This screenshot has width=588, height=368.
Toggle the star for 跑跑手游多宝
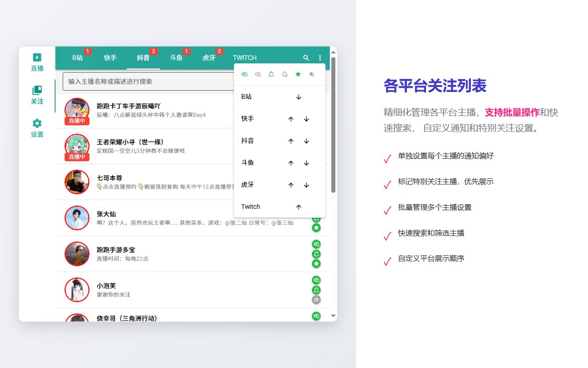pos(316,264)
